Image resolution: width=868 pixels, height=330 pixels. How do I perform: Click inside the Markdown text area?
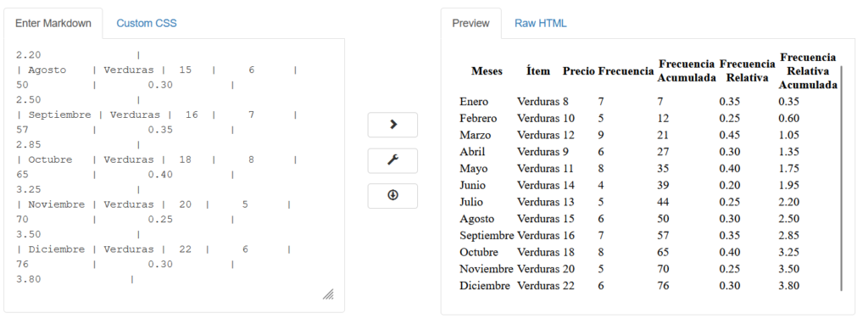175,168
